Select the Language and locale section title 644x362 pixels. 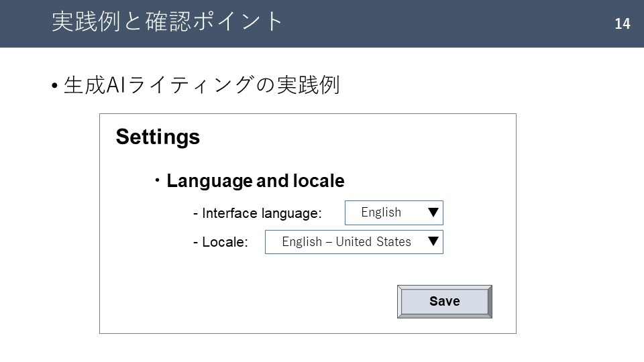coord(255,181)
